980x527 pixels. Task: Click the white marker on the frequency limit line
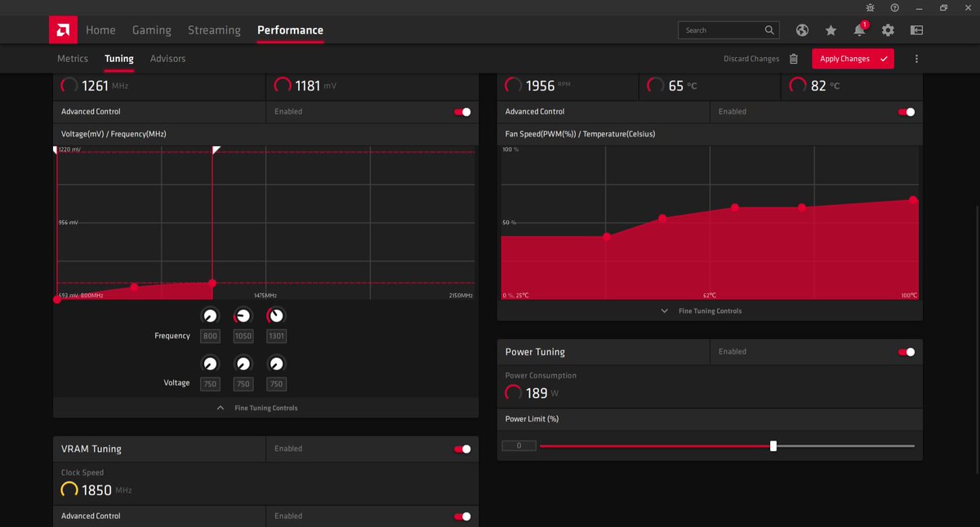(216, 150)
